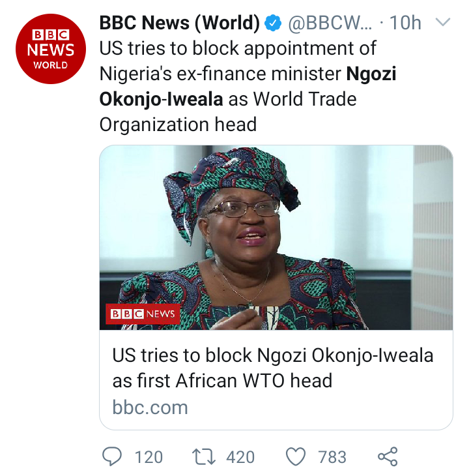Image resolution: width=469 pixels, height=476 pixels.
Task: Open the article preview photo
Action: click(x=276, y=237)
